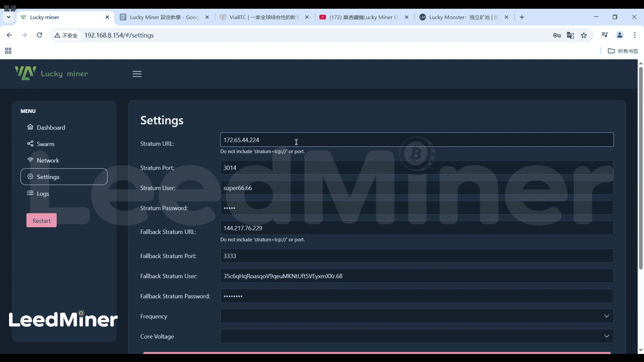The image size is (644, 362).
Task: Open the saved passwords key icon
Action: pyautogui.click(x=557, y=36)
